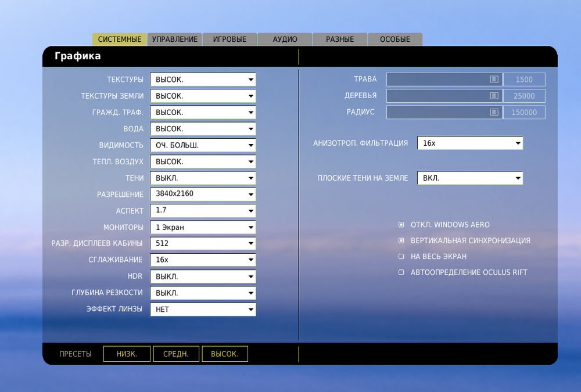The height and width of the screenshot is (392, 581).
Task: Enable На весь экран mode
Action: coord(401,256)
